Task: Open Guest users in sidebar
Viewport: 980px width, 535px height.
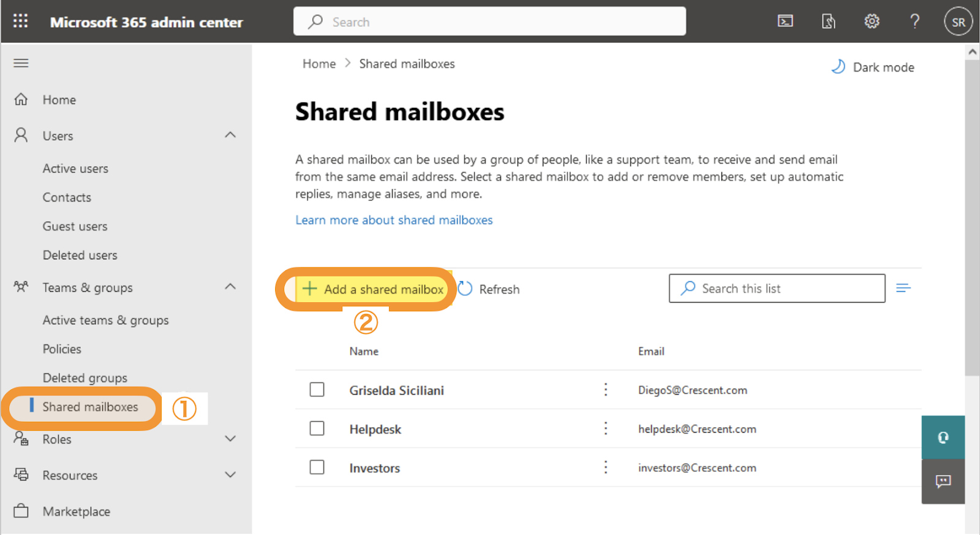Action: click(75, 226)
